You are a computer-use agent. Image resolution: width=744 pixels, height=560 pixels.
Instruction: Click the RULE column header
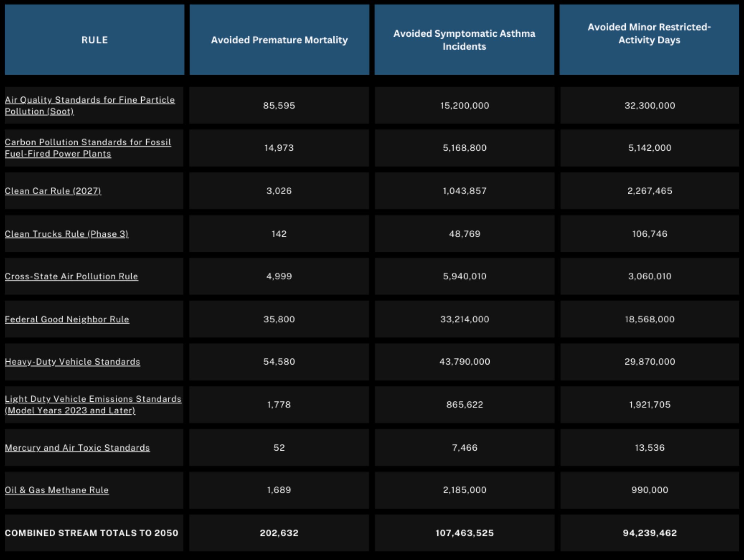pos(94,40)
